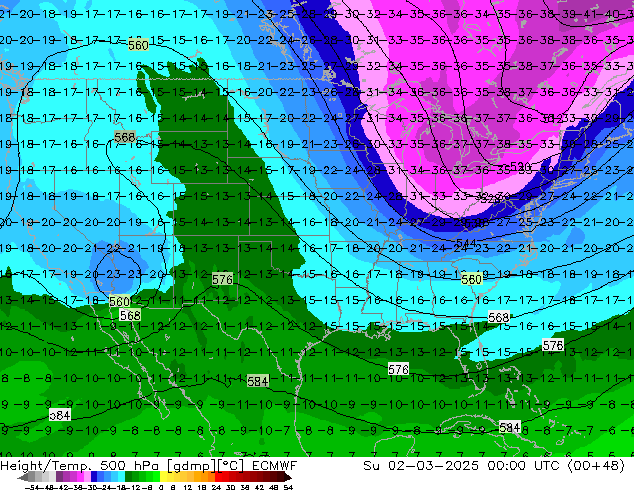Click the dark green swatch in the color legend
This screenshot has width=634, height=490.
(x=128, y=476)
